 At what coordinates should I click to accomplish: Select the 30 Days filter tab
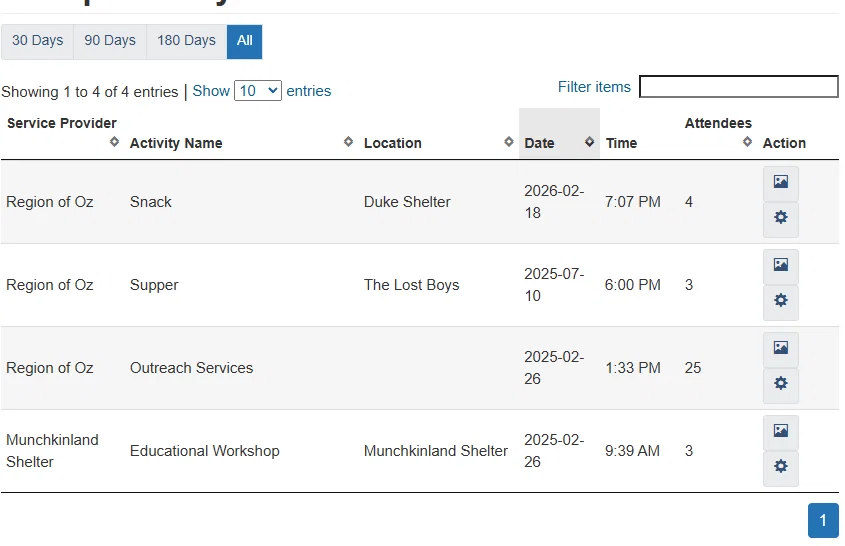point(37,41)
